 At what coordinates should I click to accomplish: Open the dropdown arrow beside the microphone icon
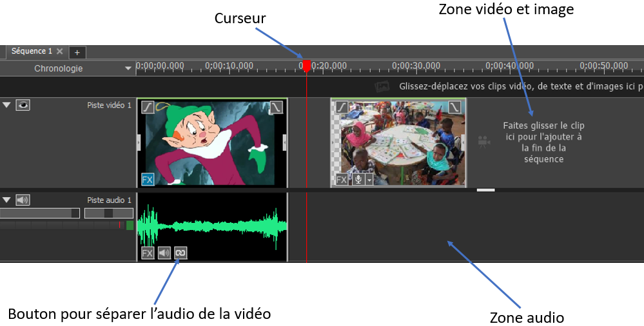(x=369, y=179)
